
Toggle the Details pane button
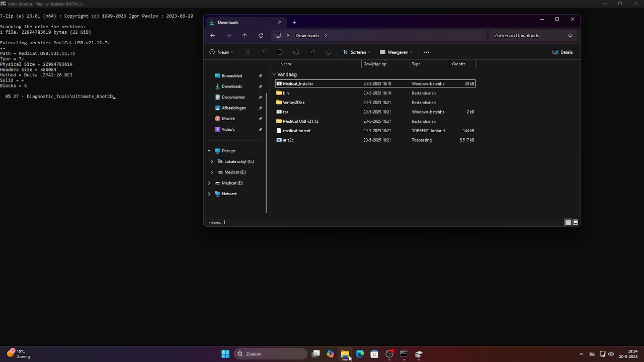pos(562,52)
